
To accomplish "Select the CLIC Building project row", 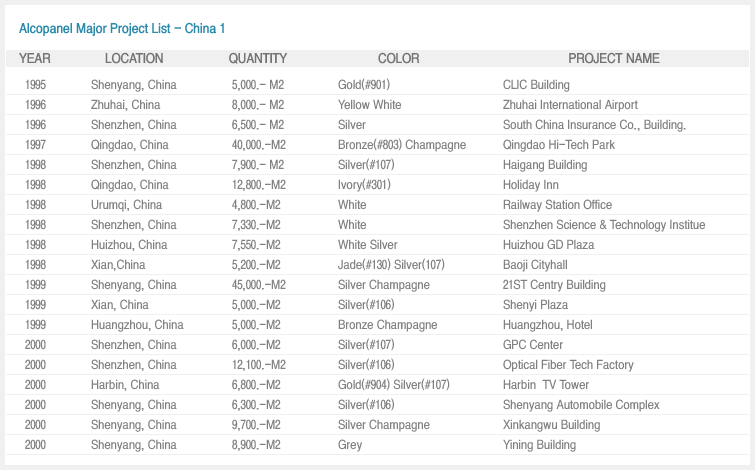I will (x=536, y=85).
